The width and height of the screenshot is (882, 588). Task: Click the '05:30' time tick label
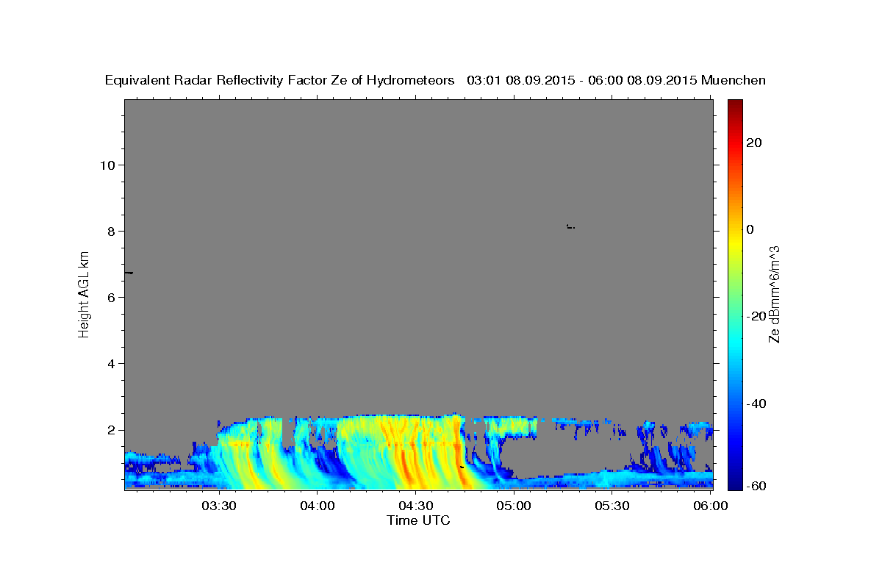pyautogui.click(x=612, y=506)
